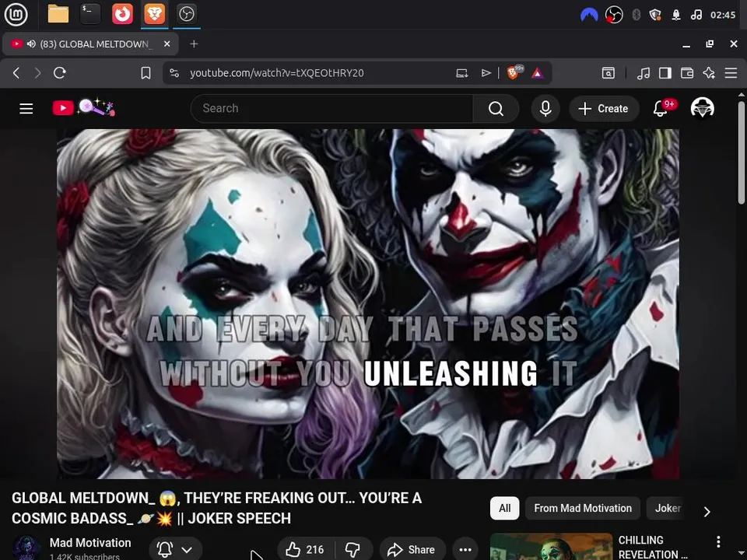This screenshot has width=747, height=560.
Task: Go back to the previous page
Action: click(16, 73)
